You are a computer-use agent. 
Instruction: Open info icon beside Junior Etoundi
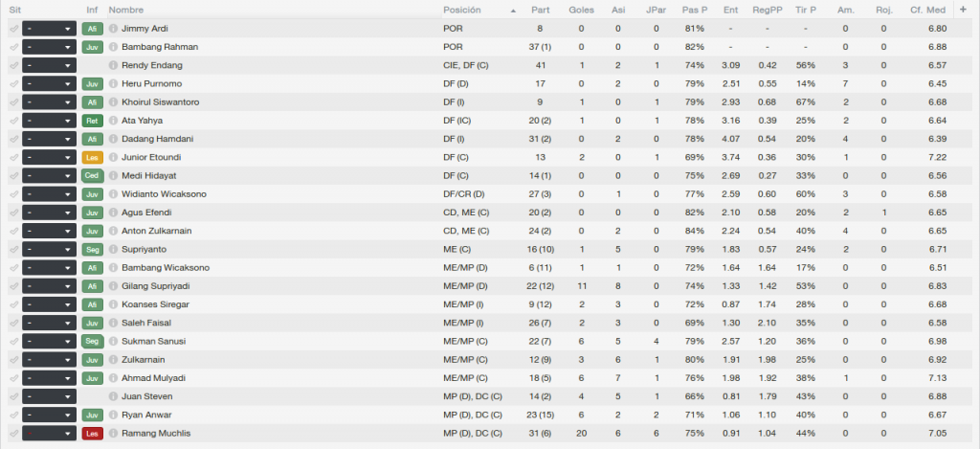click(113, 158)
